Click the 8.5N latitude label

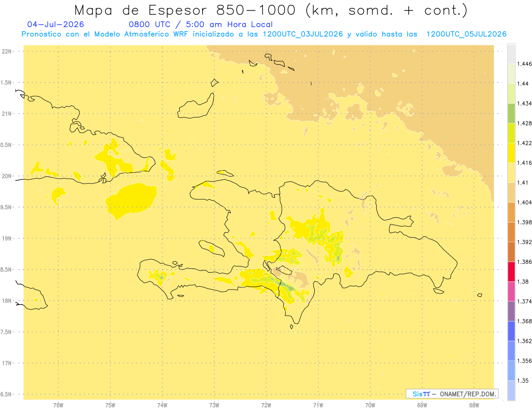point(6,270)
